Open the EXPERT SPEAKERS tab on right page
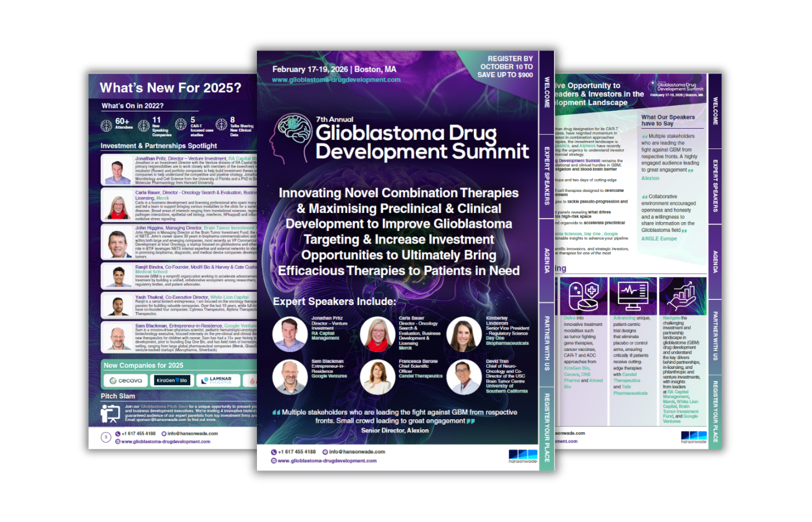The width and height of the screenshot is (812, 522). coord(715,186)
